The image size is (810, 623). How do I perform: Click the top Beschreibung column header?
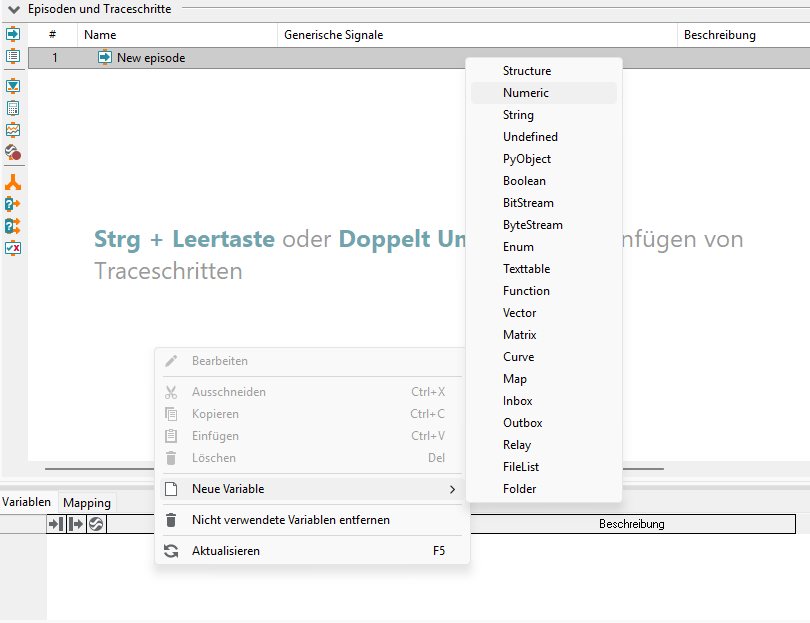743,35
